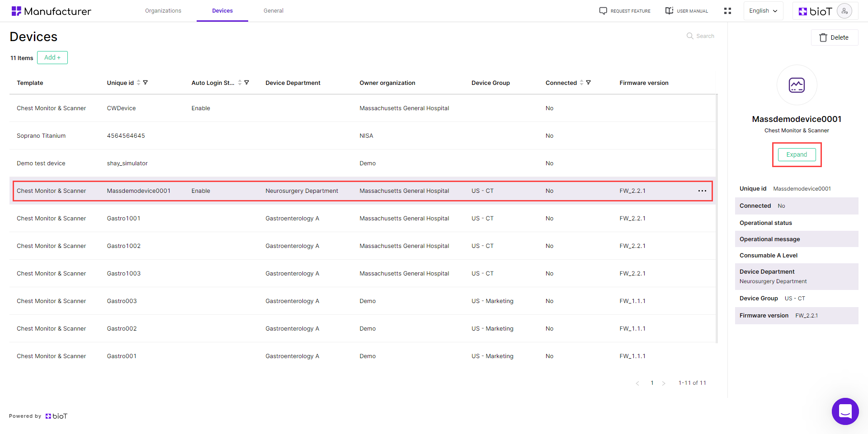Sort by Connected column arrows

[x=581, y=83]
